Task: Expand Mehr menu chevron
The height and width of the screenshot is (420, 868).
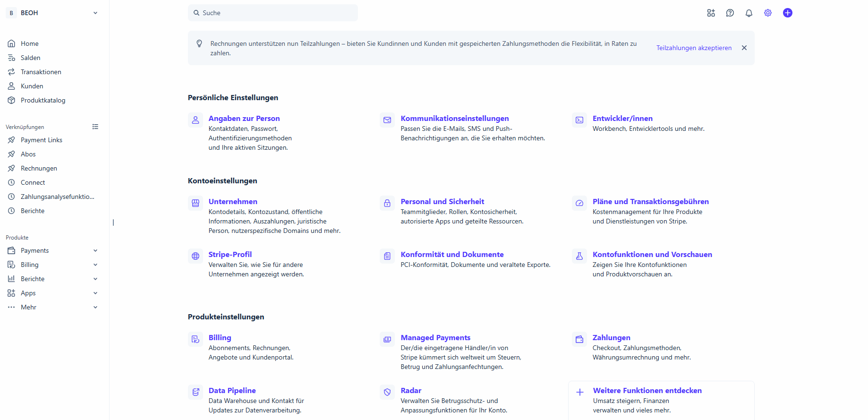Action: 95,307
